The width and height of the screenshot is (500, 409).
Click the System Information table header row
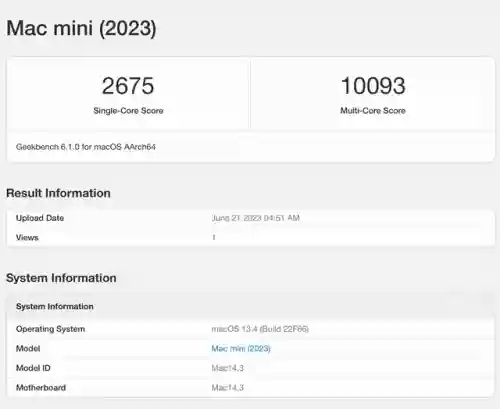click(250, 306)
